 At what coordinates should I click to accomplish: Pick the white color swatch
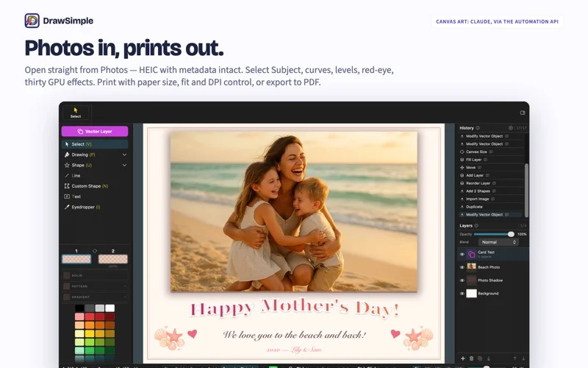tap(110, 308)
